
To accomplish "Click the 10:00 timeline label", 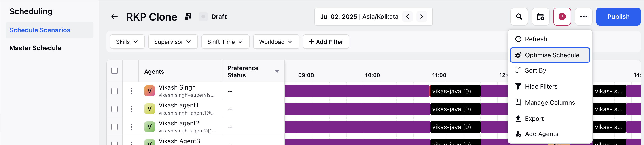I will pos(373,75).
